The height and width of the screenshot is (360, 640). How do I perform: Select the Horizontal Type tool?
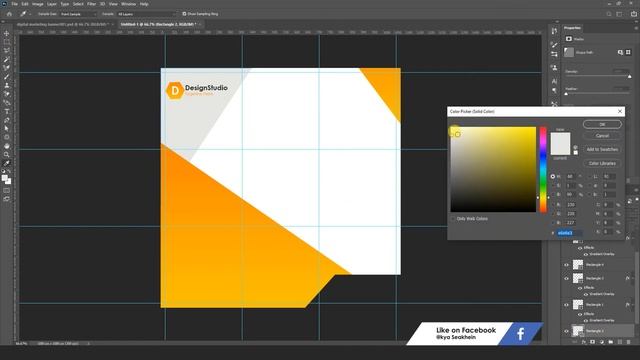(7, 111)
